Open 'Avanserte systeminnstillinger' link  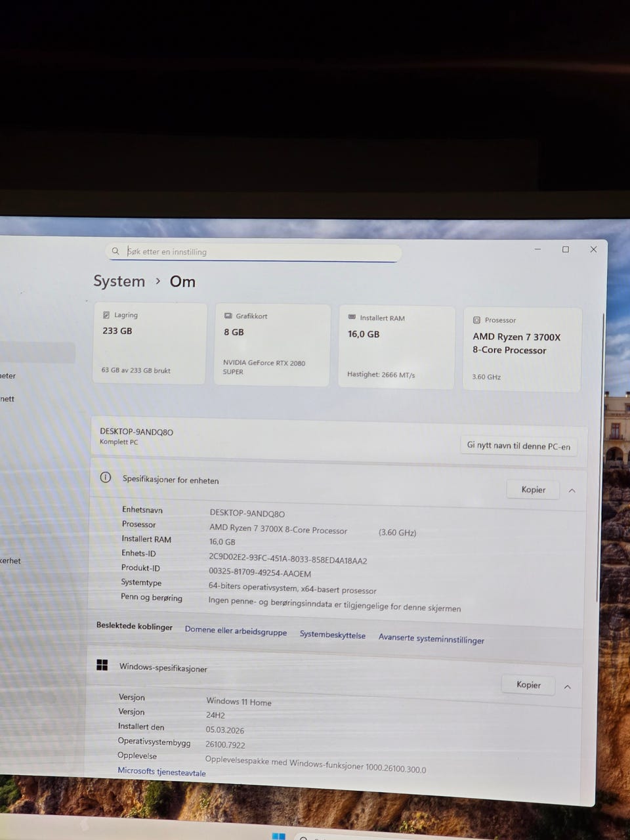431,639
